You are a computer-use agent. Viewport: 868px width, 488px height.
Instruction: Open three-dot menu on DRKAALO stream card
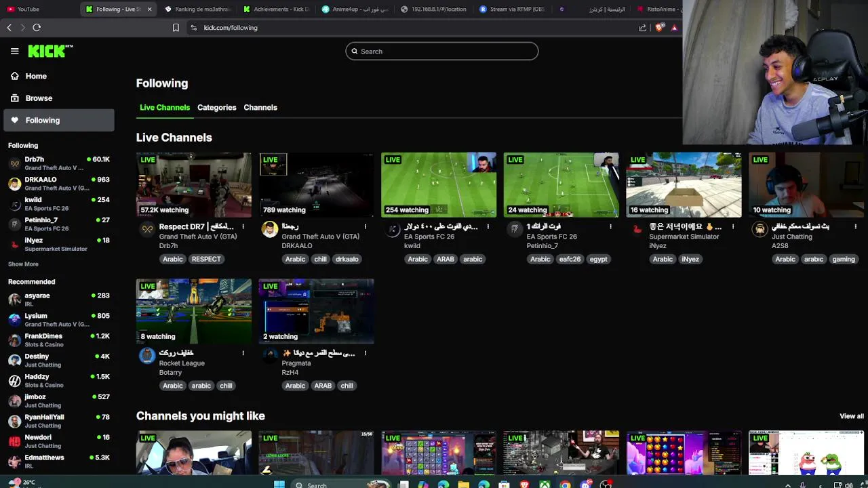coord(366,226)
